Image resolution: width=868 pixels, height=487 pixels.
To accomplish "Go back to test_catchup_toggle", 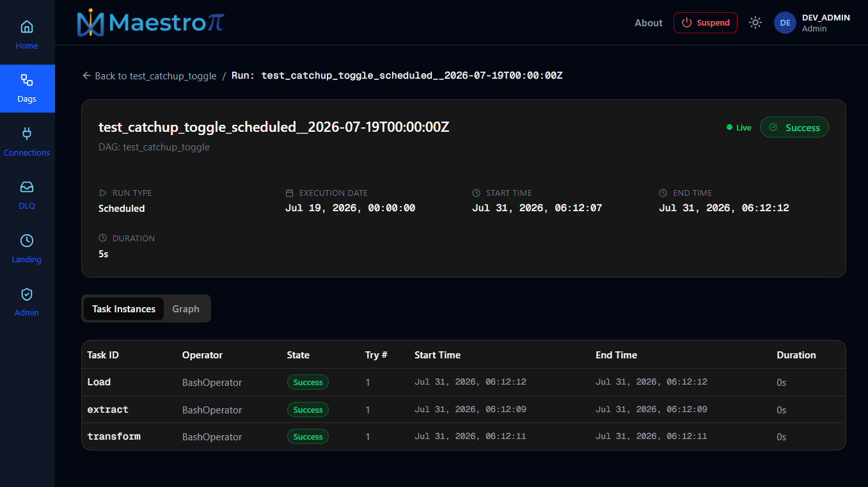I will pyautogui.click(x=150, y=76).
